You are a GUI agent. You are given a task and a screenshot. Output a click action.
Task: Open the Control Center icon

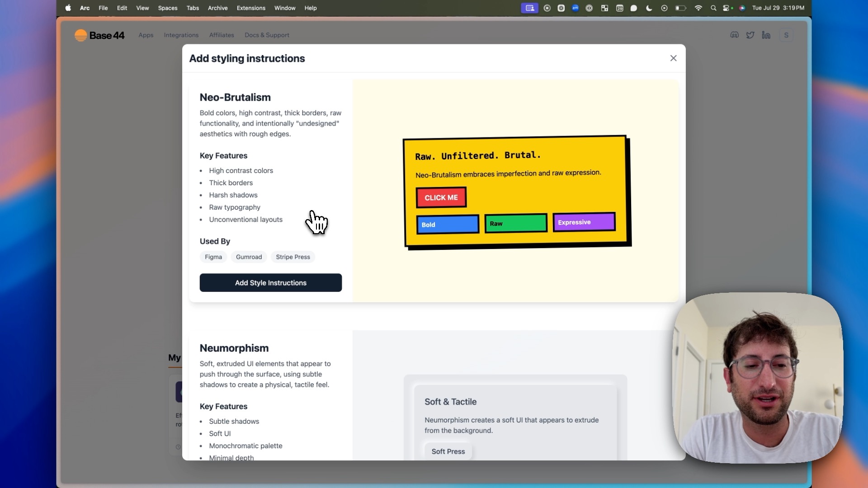click(x=727, y=8)
